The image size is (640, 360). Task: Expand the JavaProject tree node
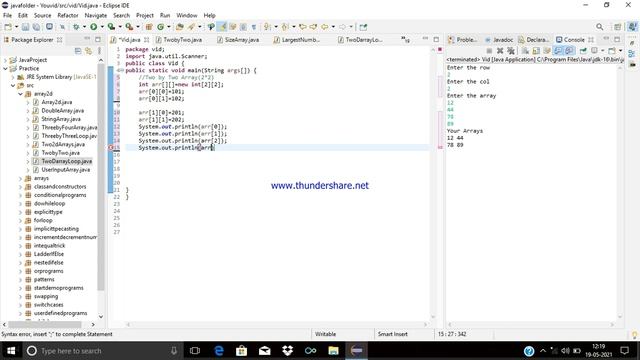click(x=5, y=60)
